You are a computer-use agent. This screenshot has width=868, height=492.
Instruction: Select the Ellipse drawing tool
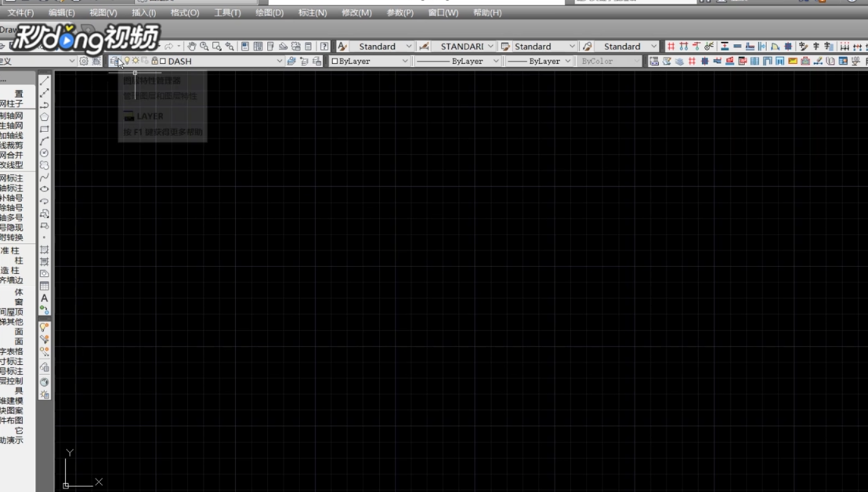[x=44, y=189]
